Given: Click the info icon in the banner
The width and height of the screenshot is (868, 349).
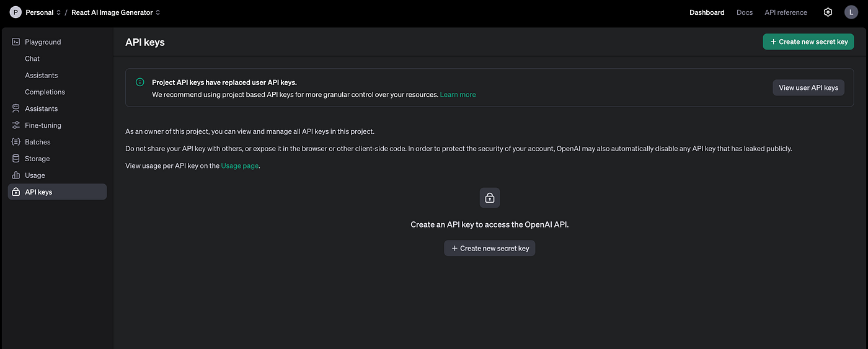Looking at the screenshot, I should click(x=140, y=82).
